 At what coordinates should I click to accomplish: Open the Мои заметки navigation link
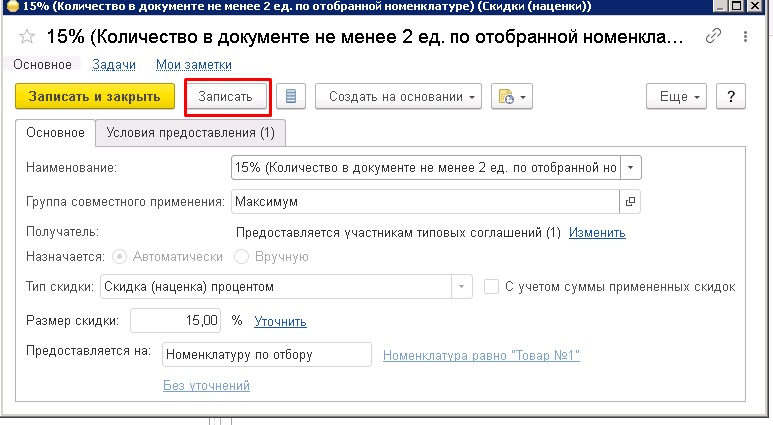(194, 65)
